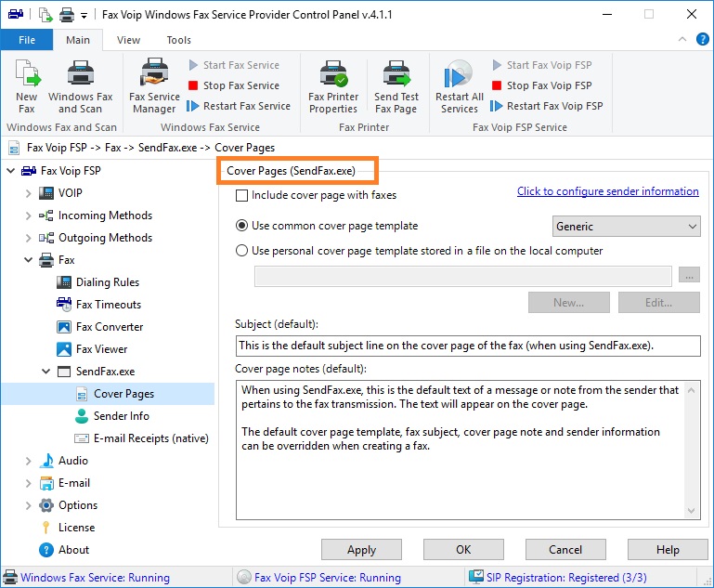Expand the VOIP node
The image size is (714, 588).
(x=28, y=193)
